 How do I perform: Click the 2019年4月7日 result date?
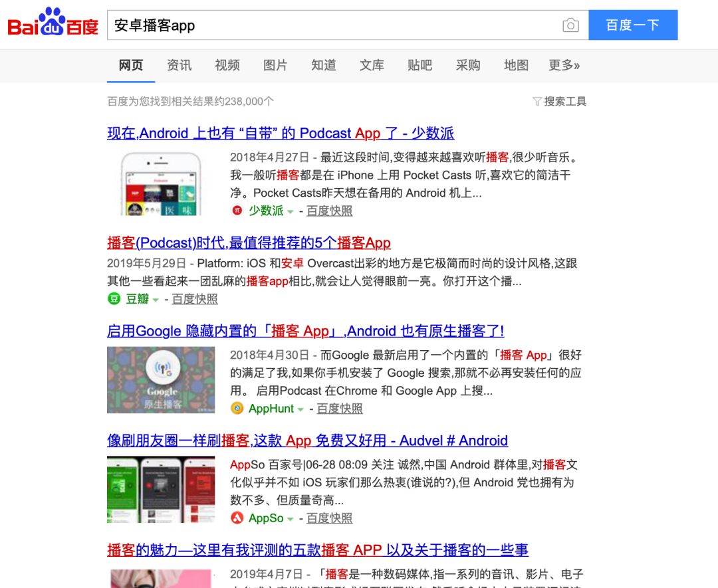click(267, 574)
